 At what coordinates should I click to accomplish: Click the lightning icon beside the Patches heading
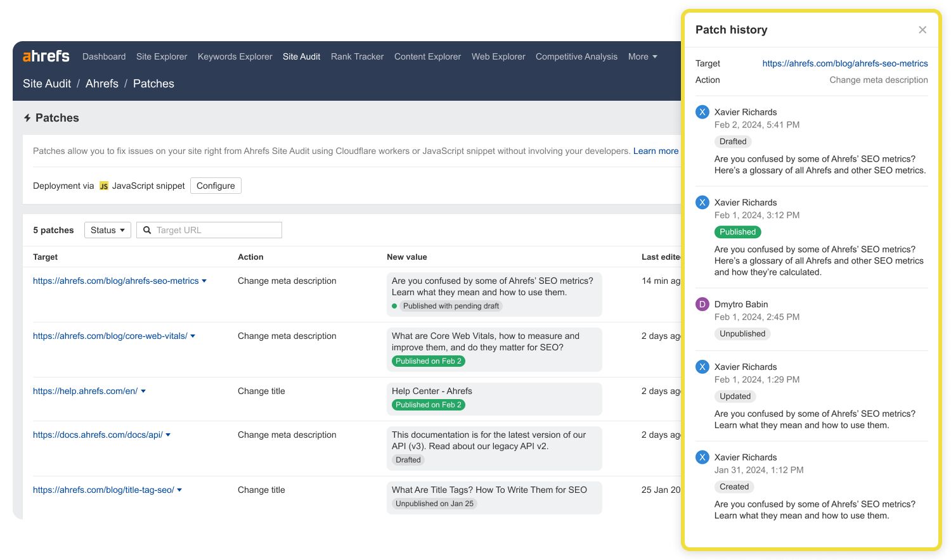27,118
